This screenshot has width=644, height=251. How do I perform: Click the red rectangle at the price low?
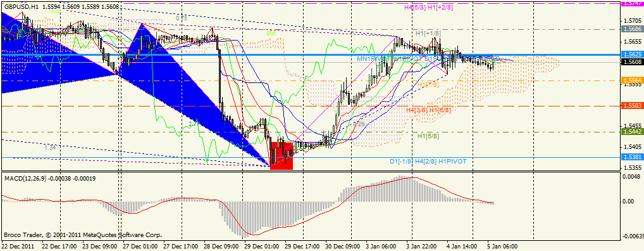(x=282, y=155)
